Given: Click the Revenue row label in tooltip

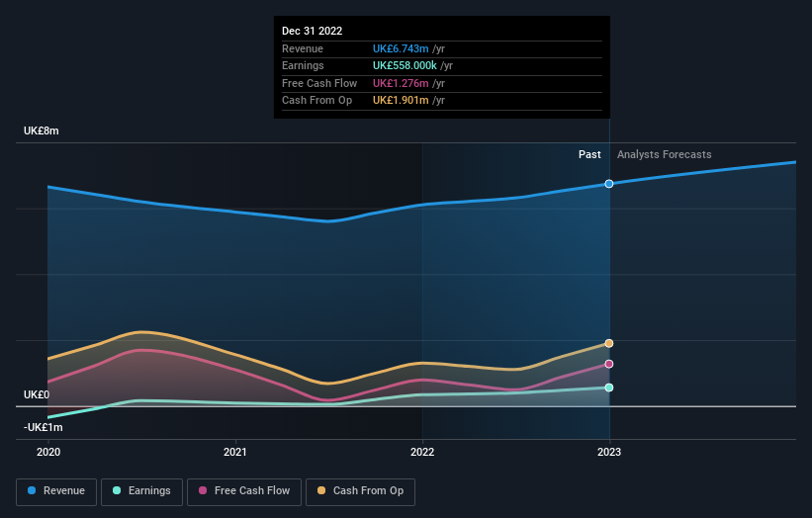Looking at the screenshot, I should 303,48.
